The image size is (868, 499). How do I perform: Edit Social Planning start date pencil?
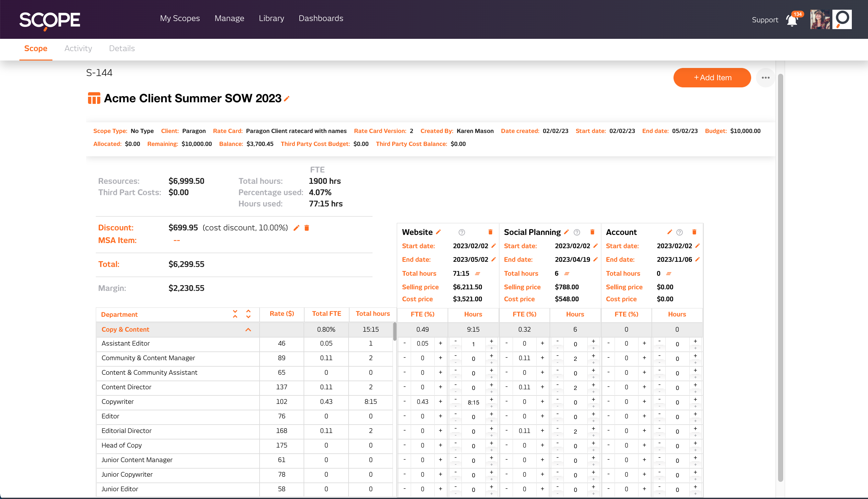595,246
